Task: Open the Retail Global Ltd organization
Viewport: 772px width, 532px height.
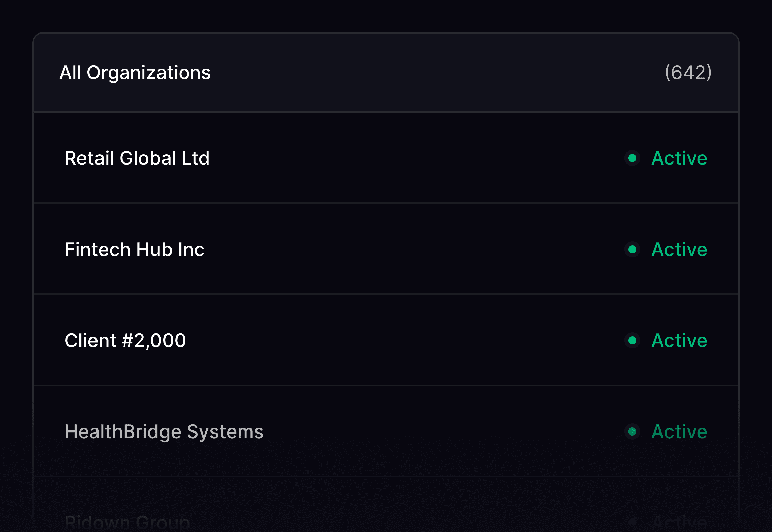Action: tap(137, 158)
